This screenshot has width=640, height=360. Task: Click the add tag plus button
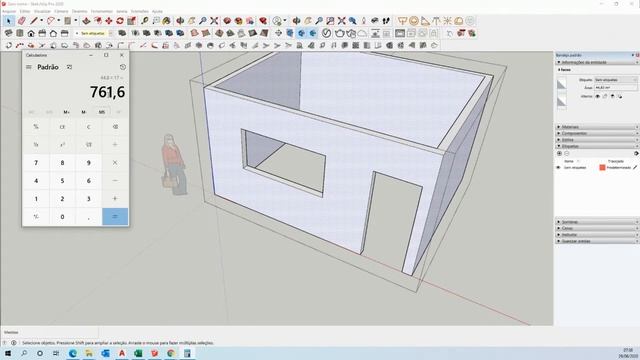[x=559, y=153]
